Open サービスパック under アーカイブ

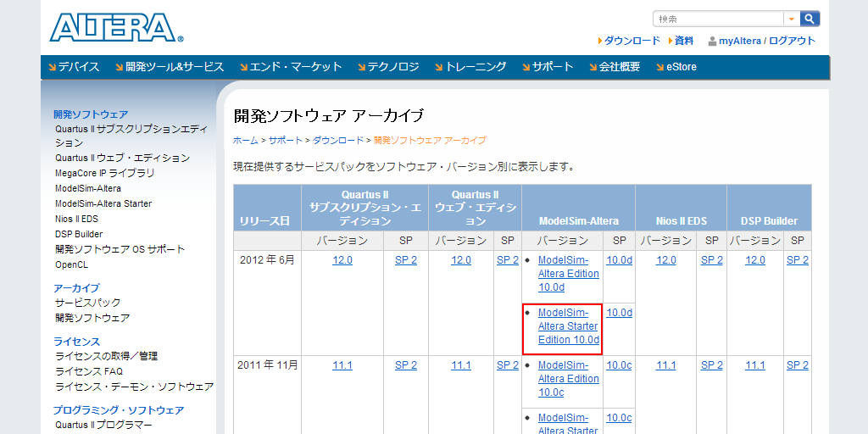[x=87, y=303]
